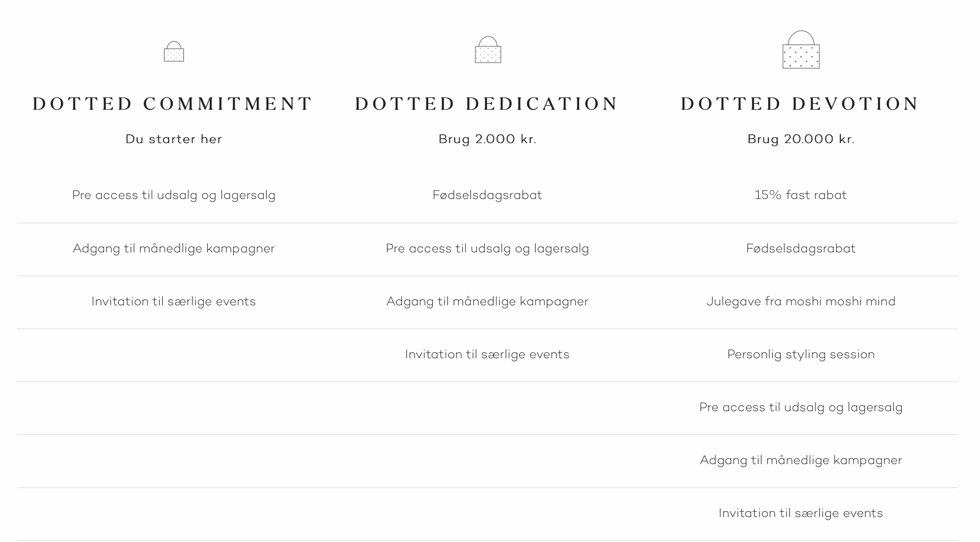Viewport: 980px width, 542px height.
Task: Select the DOTTED COMMITMENT heading
Action: [173, 103]
